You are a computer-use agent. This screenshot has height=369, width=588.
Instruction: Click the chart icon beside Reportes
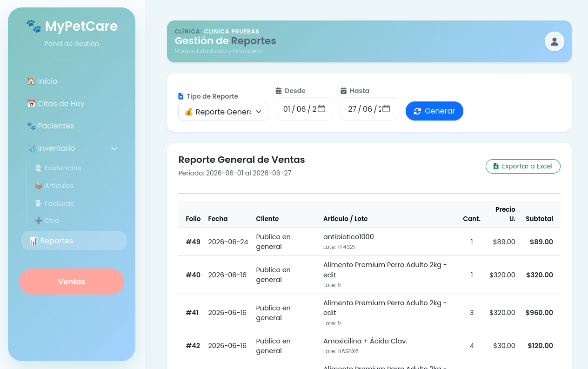pyautogui.click(x=33, y=241)
